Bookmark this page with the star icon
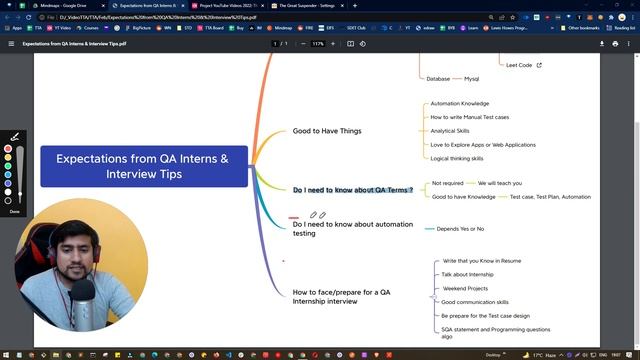 click(x=513, y=18)
